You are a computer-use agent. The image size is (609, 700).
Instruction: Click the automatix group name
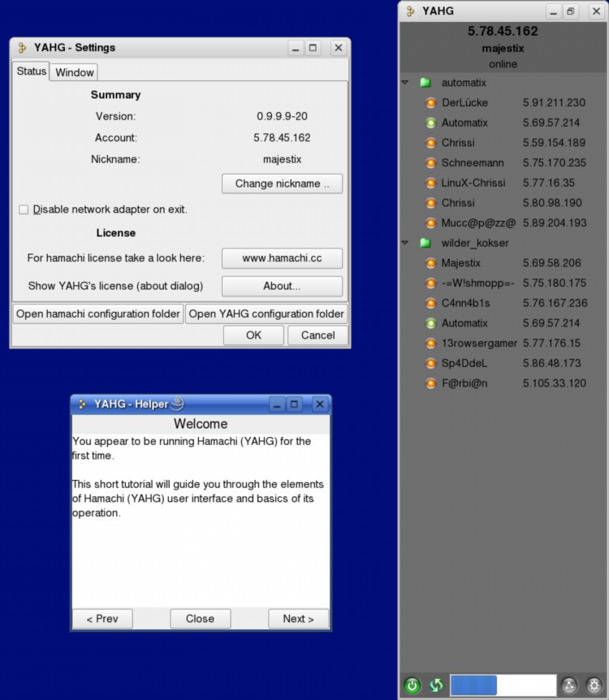point(464,83)
